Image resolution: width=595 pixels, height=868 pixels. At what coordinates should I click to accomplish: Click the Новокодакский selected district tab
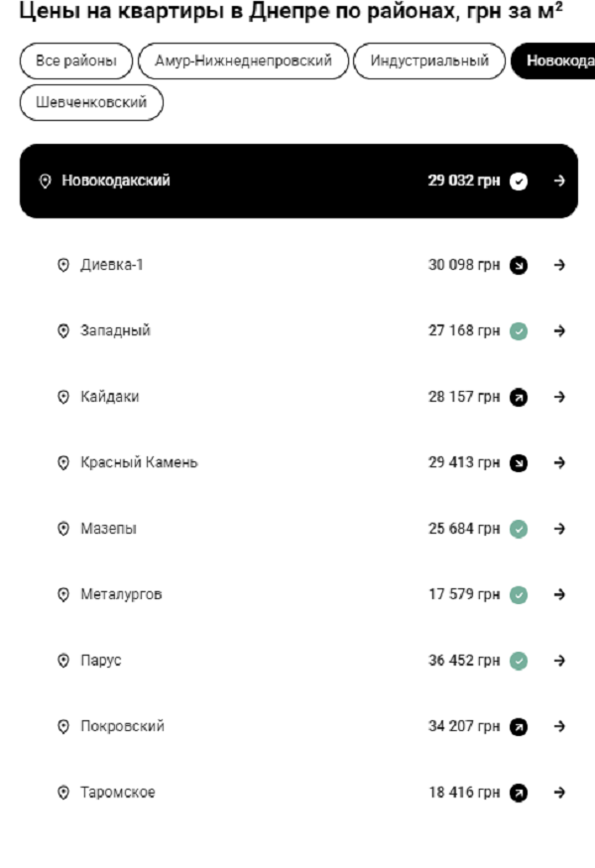click(557, 62)
